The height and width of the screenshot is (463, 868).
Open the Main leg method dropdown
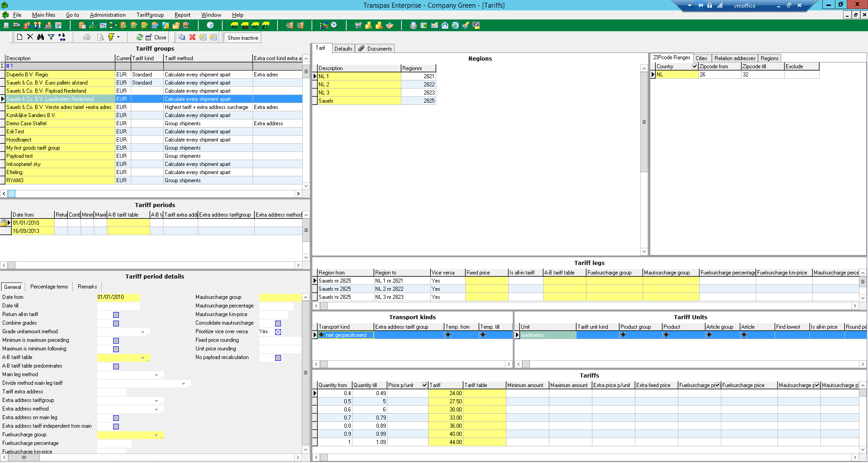click(x=157, y=375)
